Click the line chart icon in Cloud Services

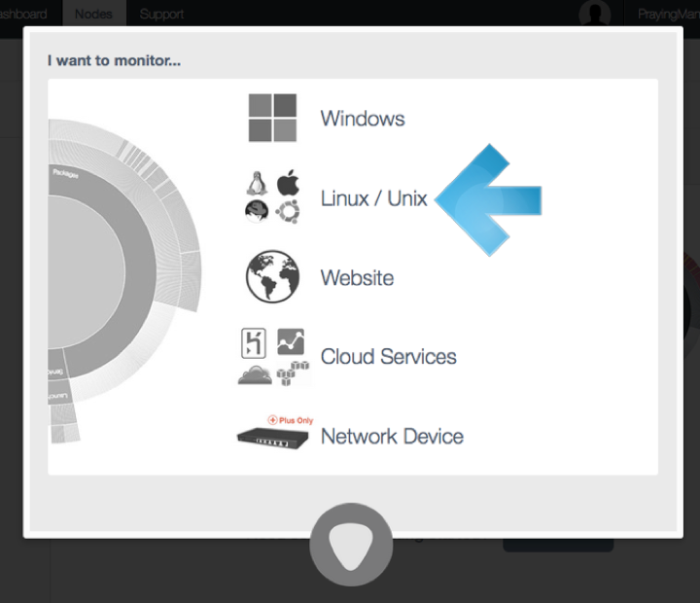click(x=291, y=341)
